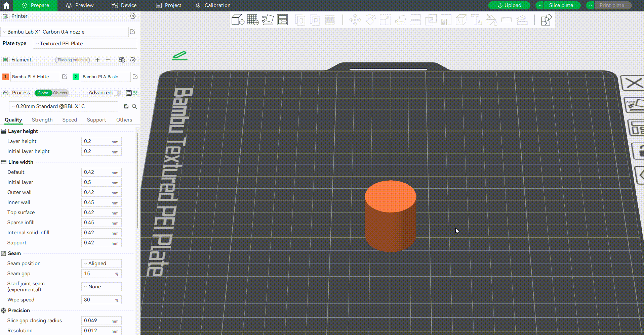The width and height of the screenshot is (644, 335).
Task: Click the Upload button
Action: pyautogui.click(x=509, y=5)
